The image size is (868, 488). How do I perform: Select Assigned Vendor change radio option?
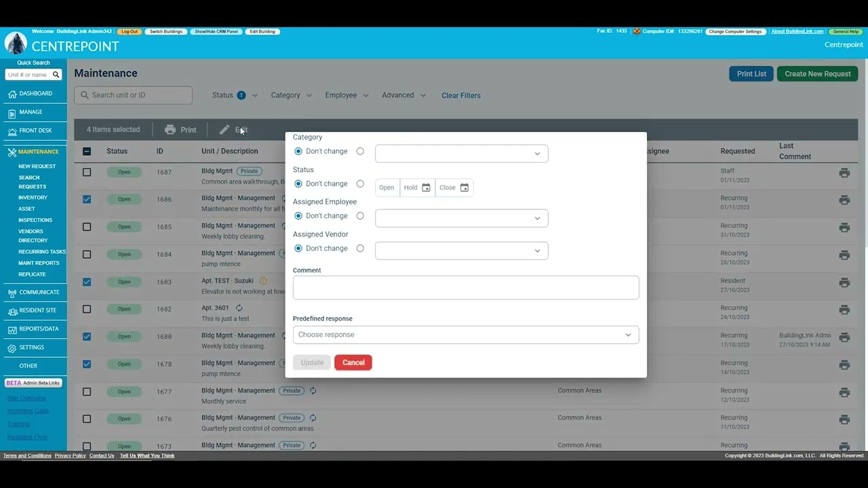coord(360,248)
